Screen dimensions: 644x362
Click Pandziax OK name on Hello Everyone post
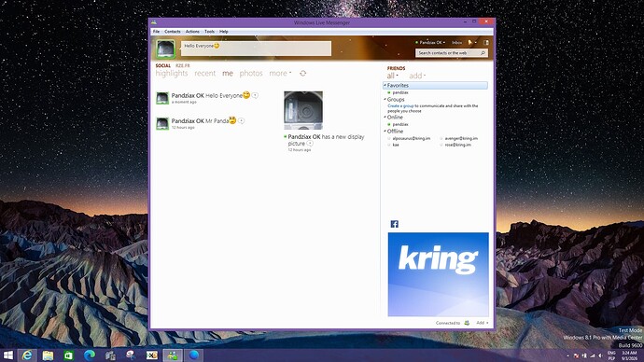[188, 95]
